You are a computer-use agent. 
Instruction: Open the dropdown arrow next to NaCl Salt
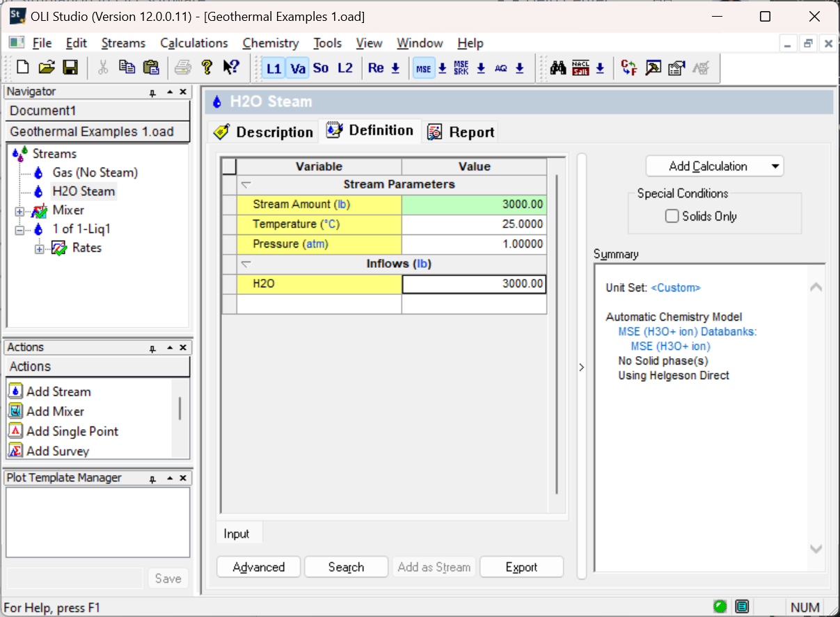(600, 68)
